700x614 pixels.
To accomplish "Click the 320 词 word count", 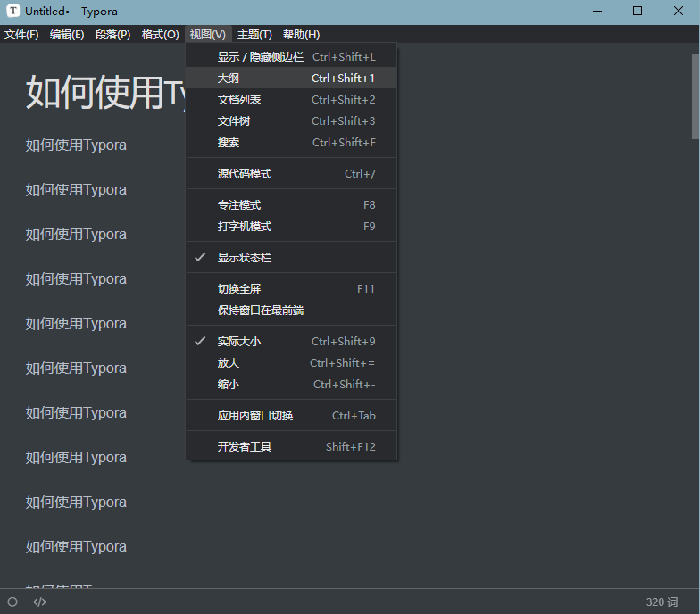I will (662, 602).
